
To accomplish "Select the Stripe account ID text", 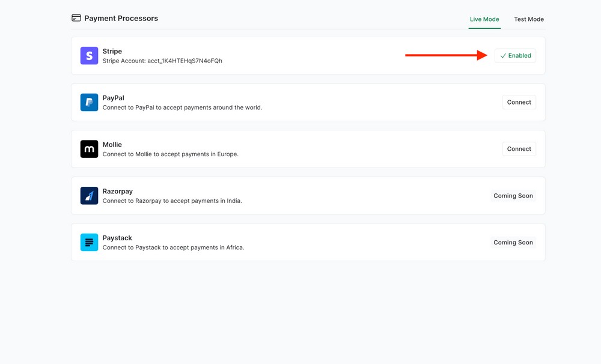I will (x=161, y=61).
